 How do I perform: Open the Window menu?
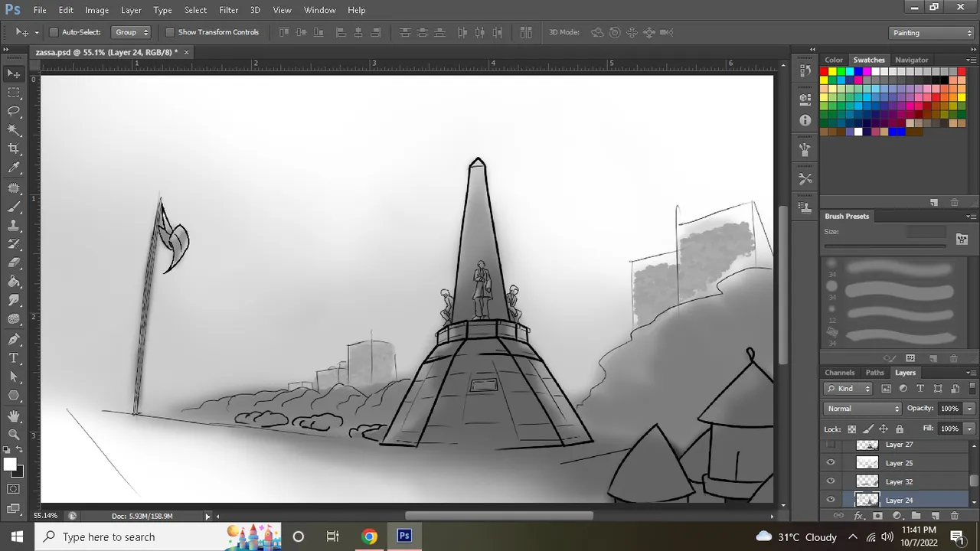tap(320, 10)
